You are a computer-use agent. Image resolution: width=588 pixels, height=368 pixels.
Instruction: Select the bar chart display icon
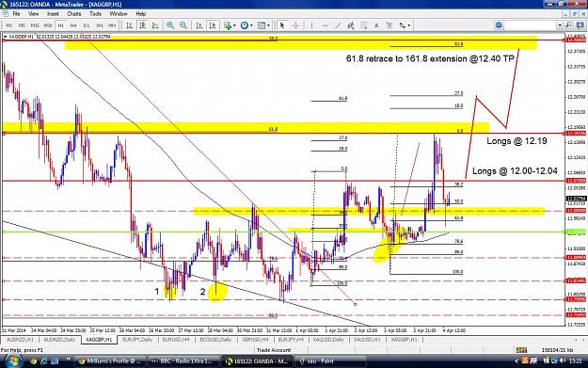[130, 25]
